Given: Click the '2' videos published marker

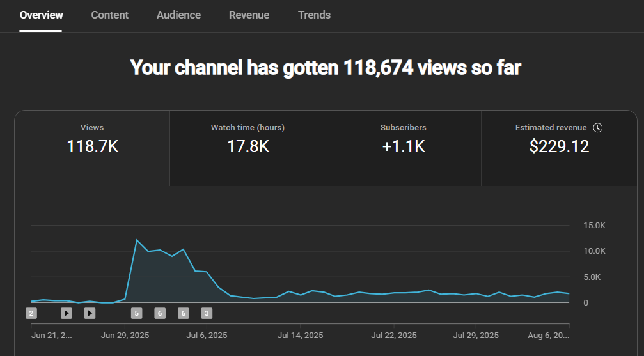Looking at the screenshot, I should [31, 313].
